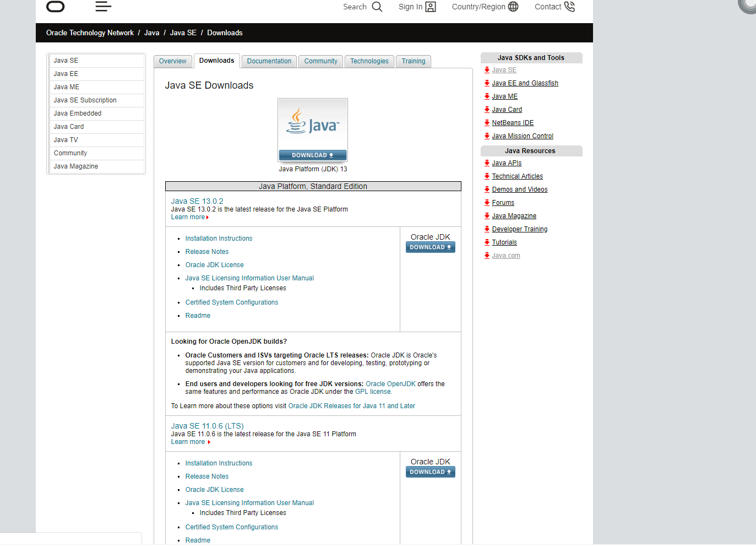Click the red arrow icon beside Java APIs
This screenshot has width=756, height=547.
pyautogui.click(x=487, y=163)
